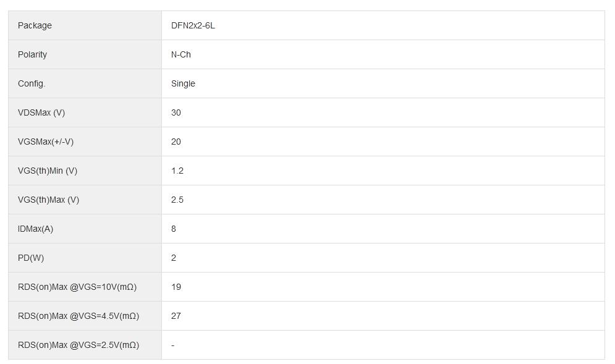This screenshot has height=364, width=615.
Task: Select the value 30 for VDSMax
Action: coord(176,112)
